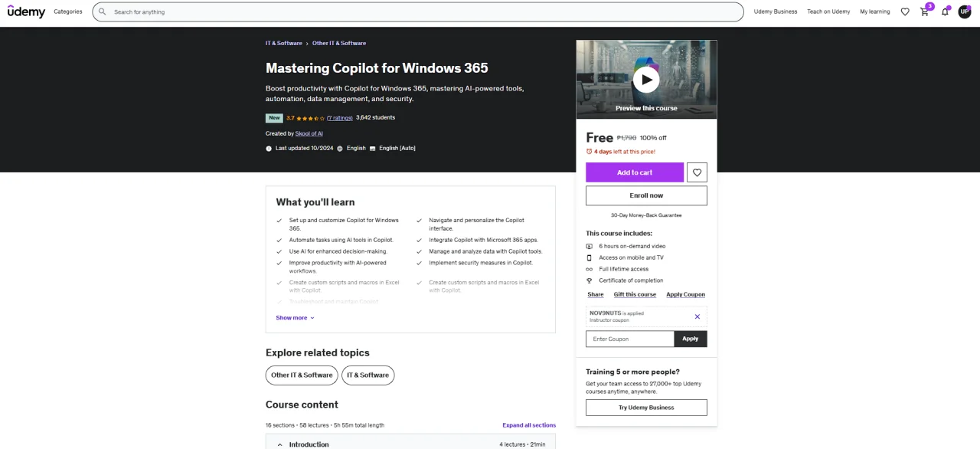The width and height of the screenshot is (980, 449).
Task: Open the UP user profile avatar
Action: pyautogui.click(x=965, y=11)
